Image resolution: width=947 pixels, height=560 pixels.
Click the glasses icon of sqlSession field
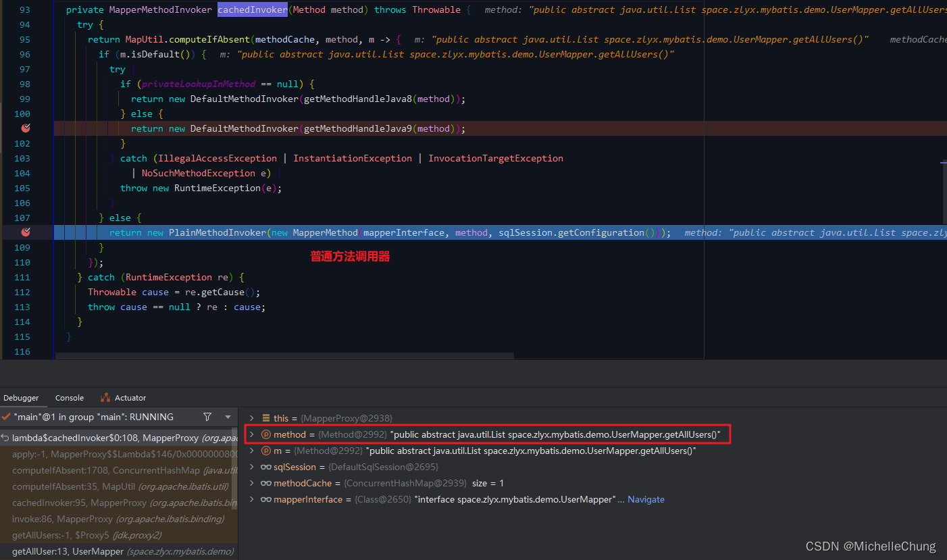click(x=266, y=467)
